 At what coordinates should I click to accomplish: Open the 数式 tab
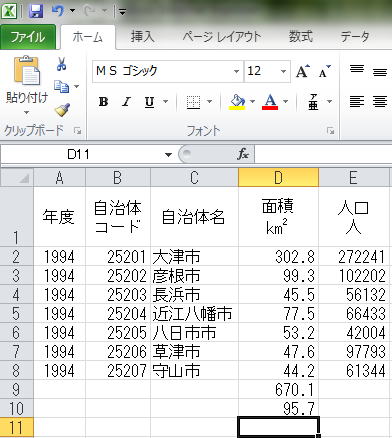tap(301, 36)
